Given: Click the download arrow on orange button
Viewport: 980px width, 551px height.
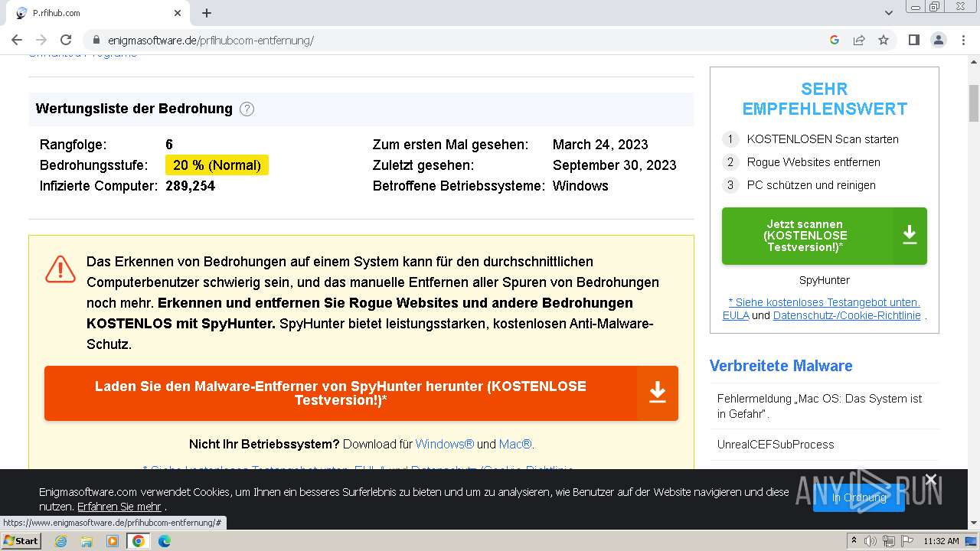Looking at the screenshot, I should [x=658, y=393].
